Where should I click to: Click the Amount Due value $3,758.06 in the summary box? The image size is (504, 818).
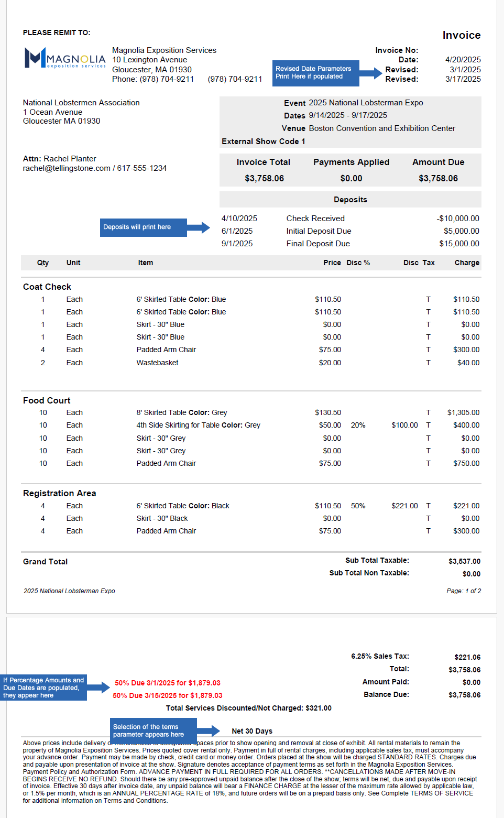pos(438,178)
